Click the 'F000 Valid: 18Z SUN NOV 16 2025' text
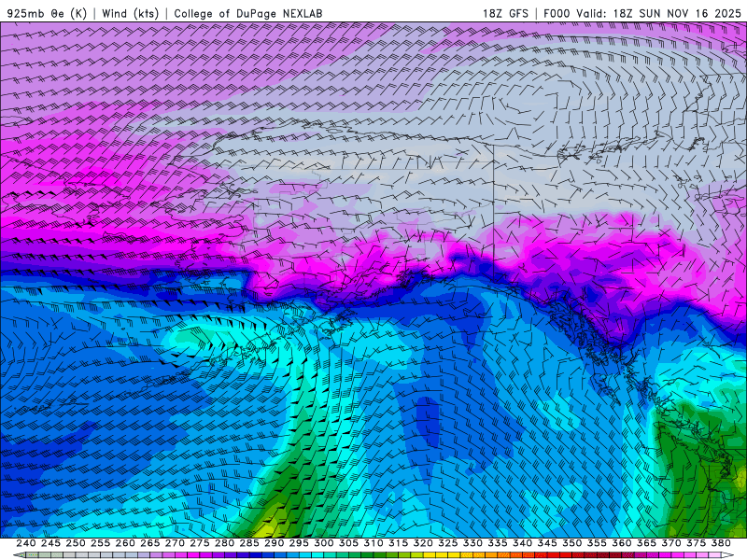This screenshot has height=560, width=747. point(642,13)
